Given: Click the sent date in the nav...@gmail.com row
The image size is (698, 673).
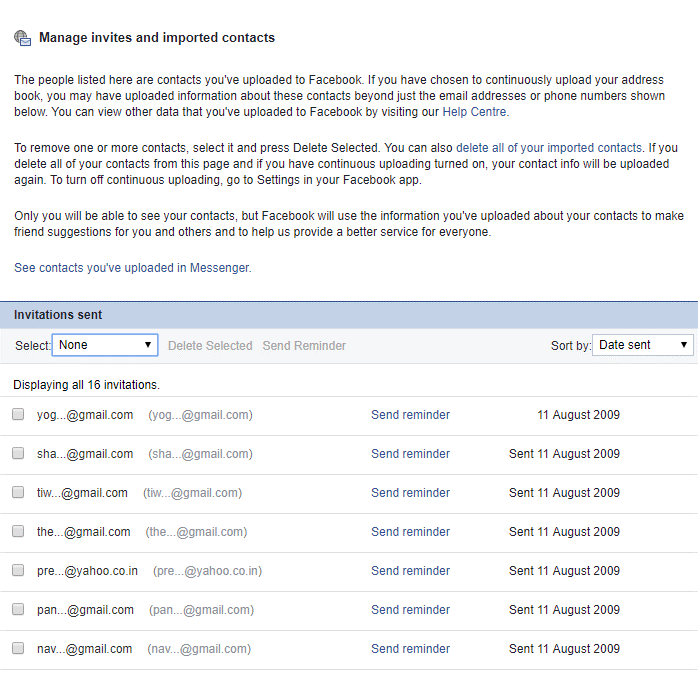Looking at the screenshot, I should coord(564,649).
